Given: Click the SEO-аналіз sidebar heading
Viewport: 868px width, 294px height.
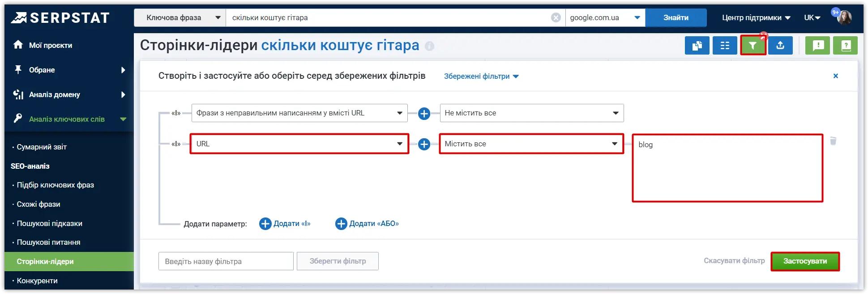Looking at the screenshot, I should click(x=30, y=166).
